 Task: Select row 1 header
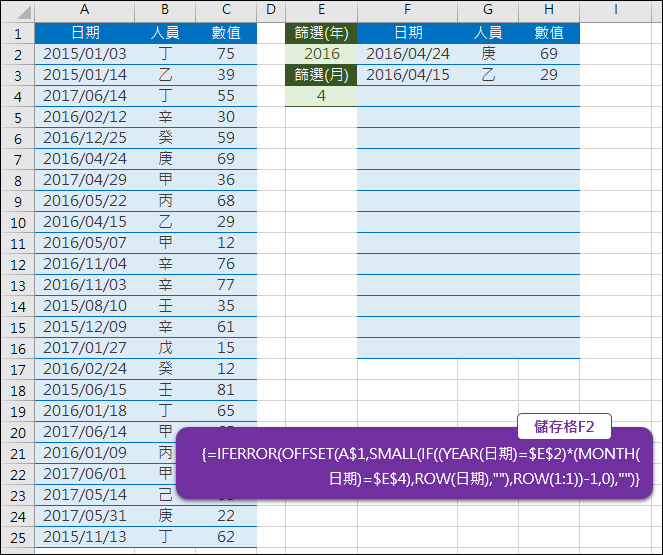coord(18,33)
